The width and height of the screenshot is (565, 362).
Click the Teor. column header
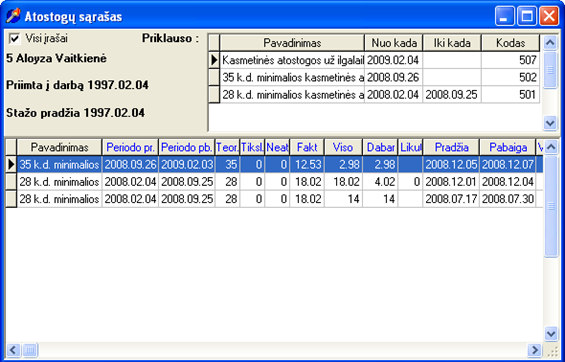tap(227, 147)
